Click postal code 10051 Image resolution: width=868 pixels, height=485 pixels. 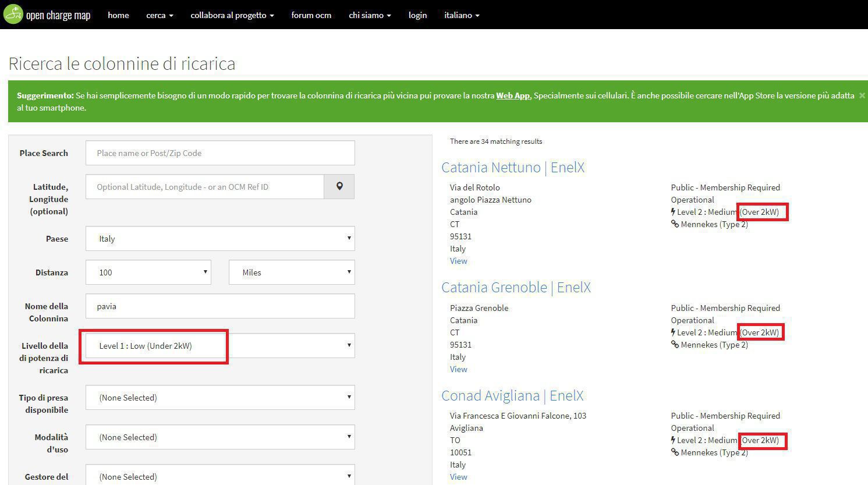coord(461,452)
